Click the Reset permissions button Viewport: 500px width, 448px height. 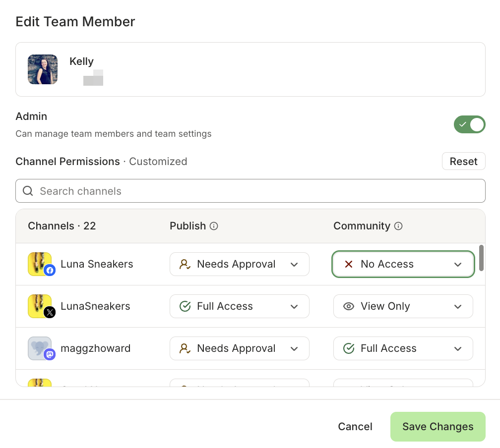tap(463, 161)
